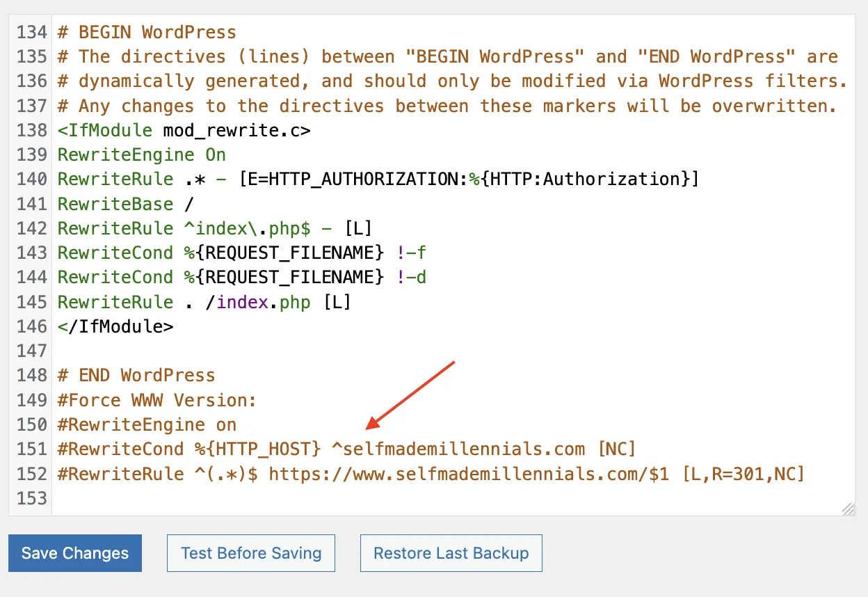Click the RewriteRule index.php [L] line
The height and width of the screenshot is (597, 868).
tap(203, 301)
